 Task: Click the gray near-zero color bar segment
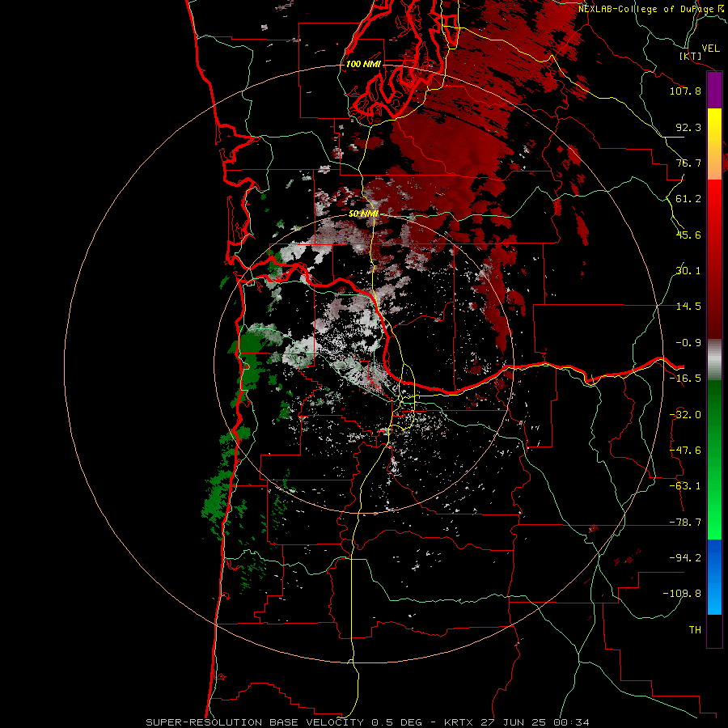(714, 360)
